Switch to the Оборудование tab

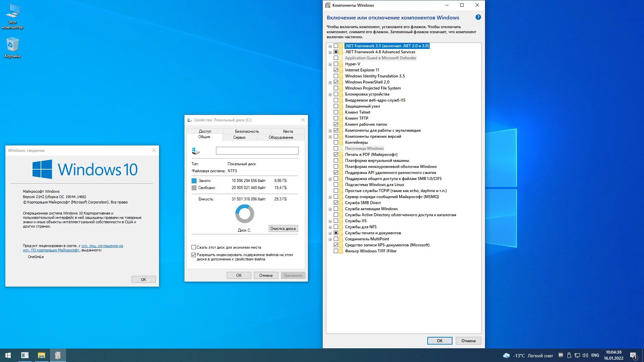[x=281, y=137]
